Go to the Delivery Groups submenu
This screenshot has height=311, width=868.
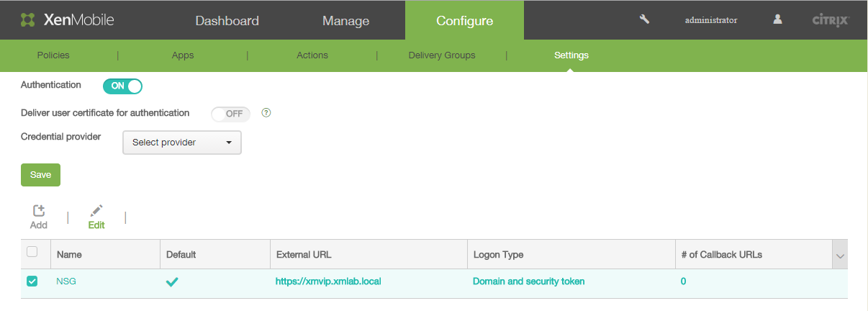[441, 55]
